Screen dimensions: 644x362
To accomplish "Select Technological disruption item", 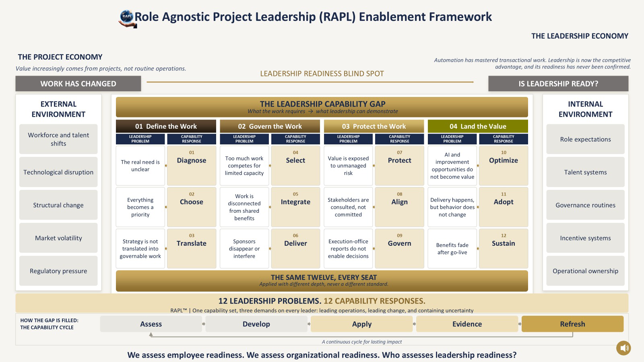I will [x=58, y=172].
